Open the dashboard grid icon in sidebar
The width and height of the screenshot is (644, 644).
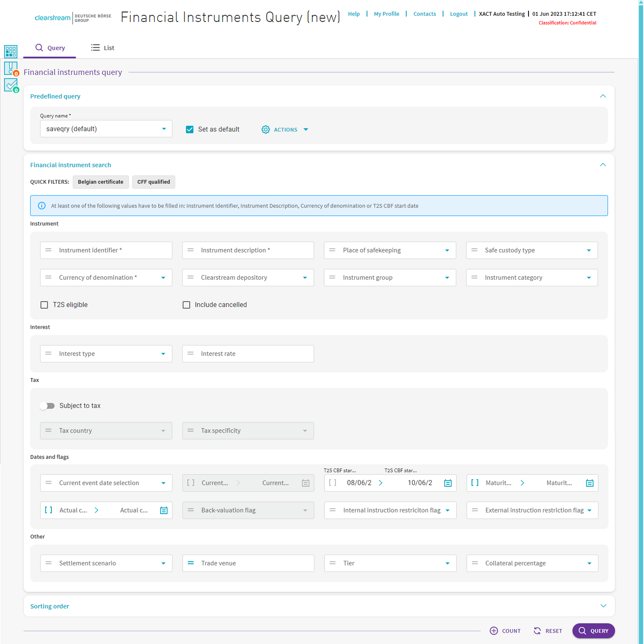click(11, 51)
